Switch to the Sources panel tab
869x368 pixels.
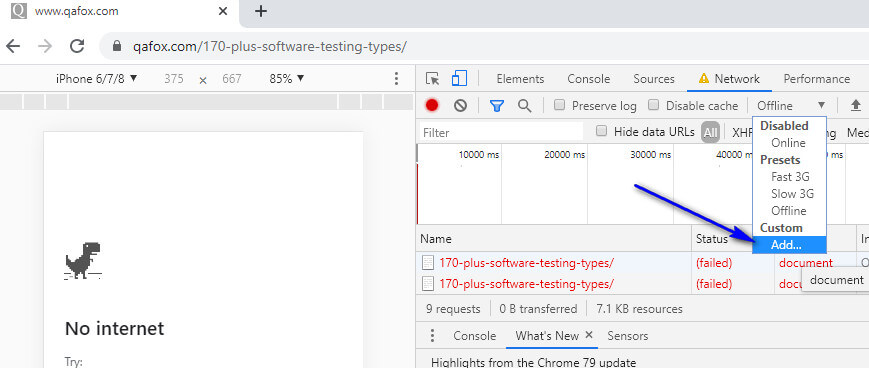654,79
